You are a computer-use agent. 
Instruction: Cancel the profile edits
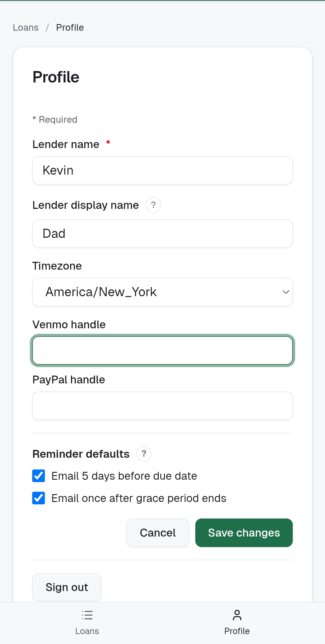pos(157,533)
